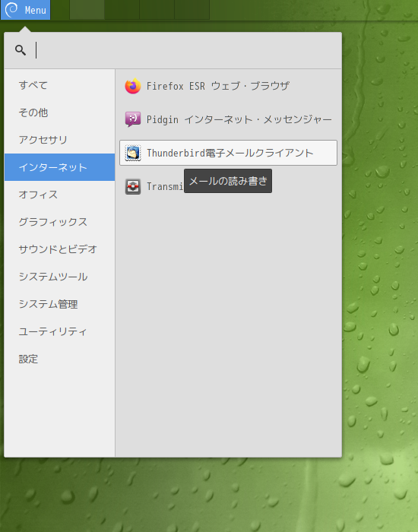Viewport: 418px width, 532px height.
Task: Open the 設定 category
Action: (60, 359)
